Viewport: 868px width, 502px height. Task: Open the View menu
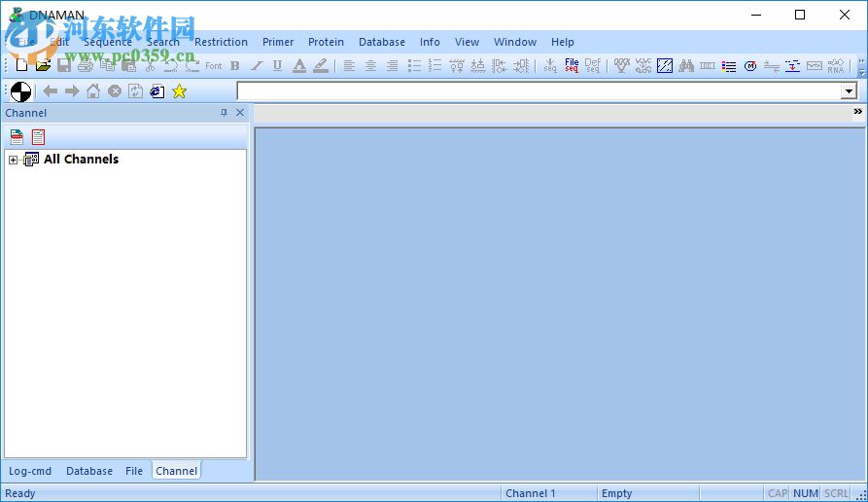point(467,42)
